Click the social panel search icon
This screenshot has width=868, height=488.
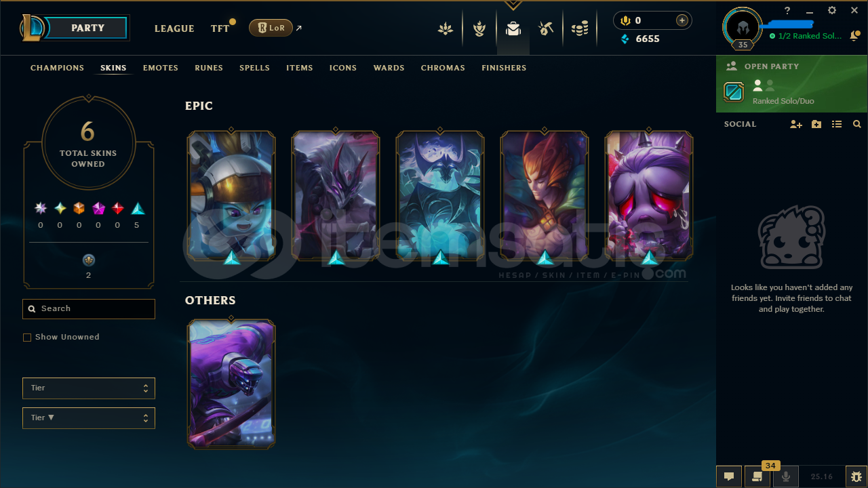(x=857, y=124)
